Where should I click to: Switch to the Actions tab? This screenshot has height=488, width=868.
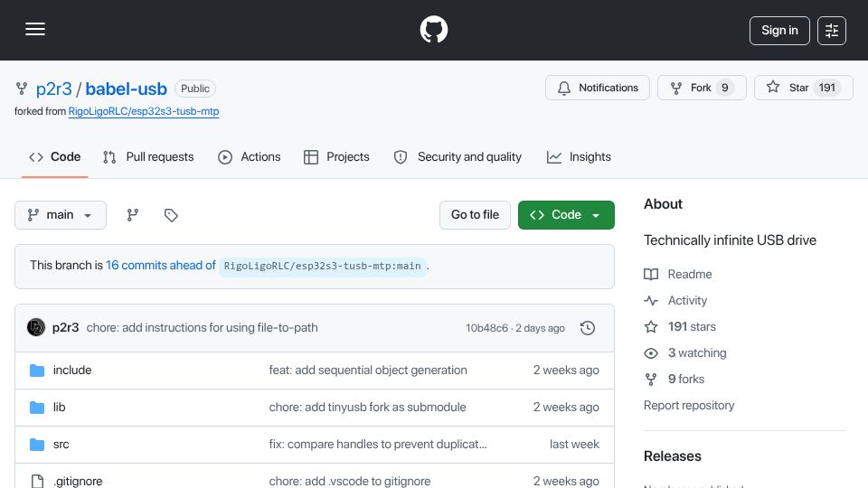250,157
